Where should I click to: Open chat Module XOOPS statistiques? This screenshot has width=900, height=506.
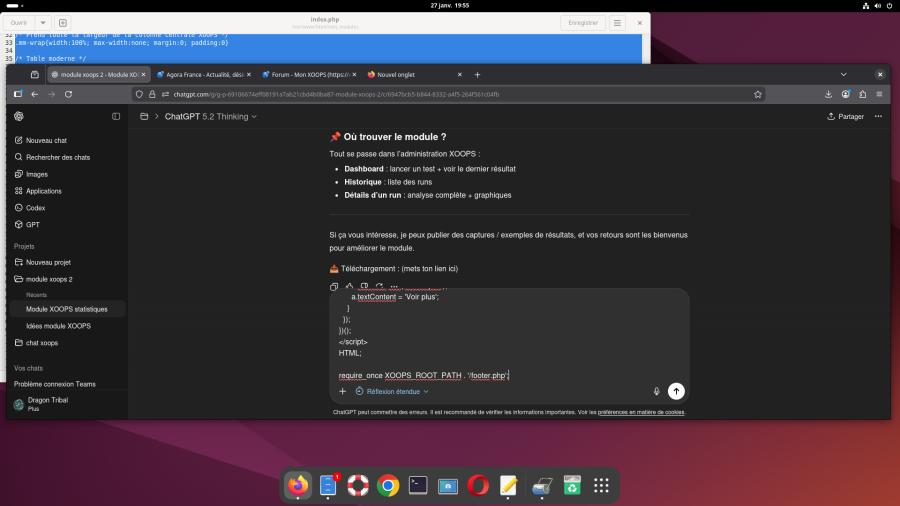pyautogui.click(x=68, y=309)
